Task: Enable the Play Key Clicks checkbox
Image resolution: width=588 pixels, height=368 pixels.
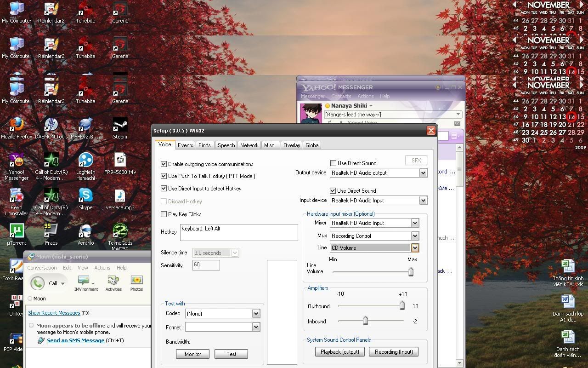Action: 164,214
